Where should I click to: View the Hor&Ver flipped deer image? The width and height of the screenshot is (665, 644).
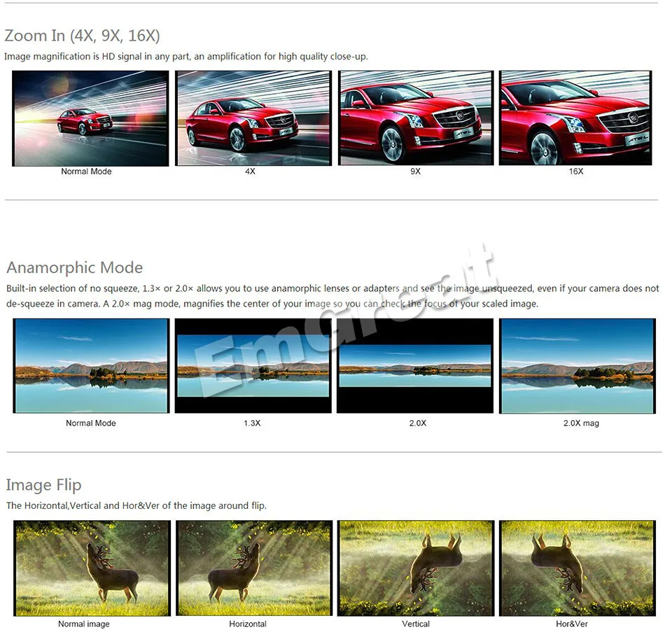click(x=577, y=568)
